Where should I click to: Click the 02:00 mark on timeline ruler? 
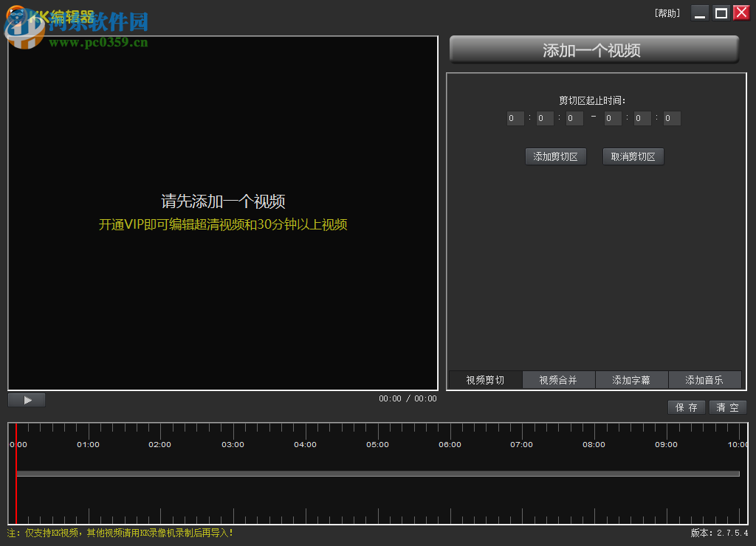tap(159, 444)
